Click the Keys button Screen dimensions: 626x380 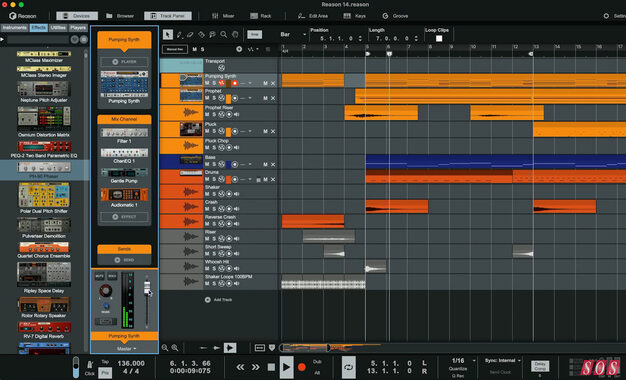pyautogui.click(x=355, y=16)
